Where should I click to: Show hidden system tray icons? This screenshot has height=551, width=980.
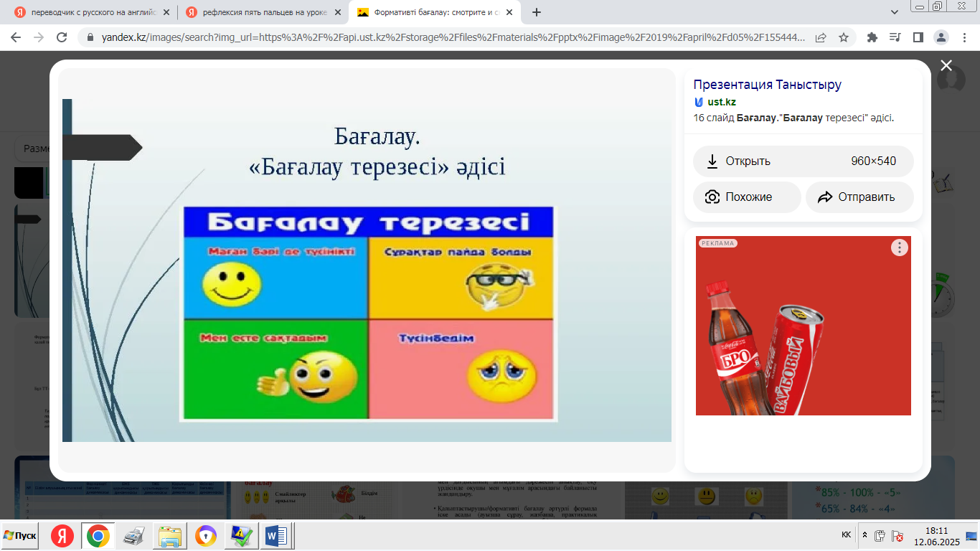864,535
